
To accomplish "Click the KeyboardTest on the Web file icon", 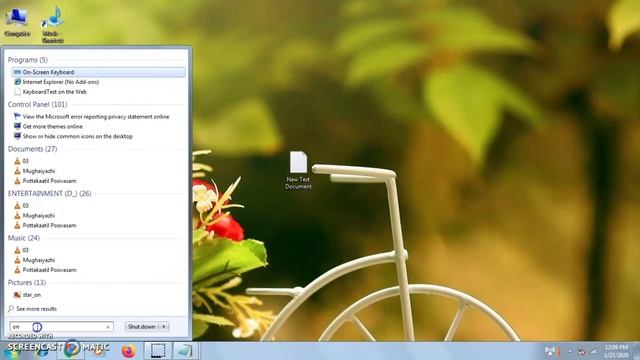I will click(17, 92).
